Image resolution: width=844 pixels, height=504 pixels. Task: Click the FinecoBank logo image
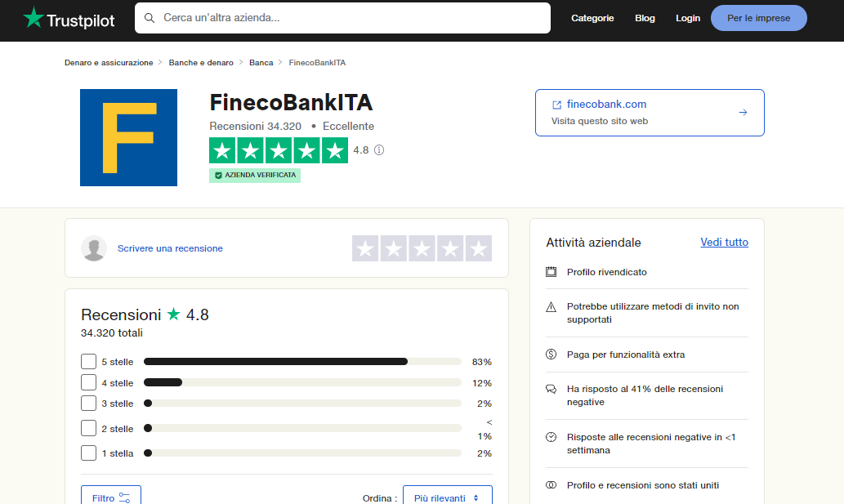(x=128, y=138)
